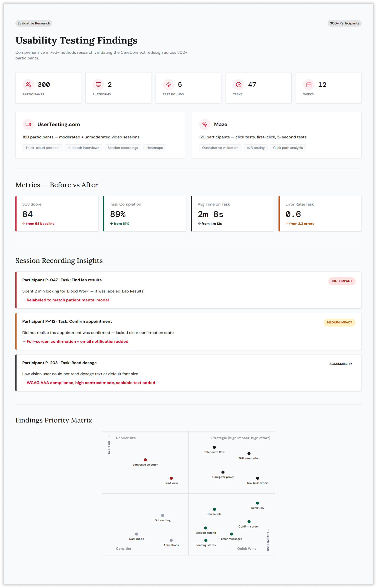Select the Think-aloud protocol tag
This screenshot has width=377, height=588.
(42, 148)
